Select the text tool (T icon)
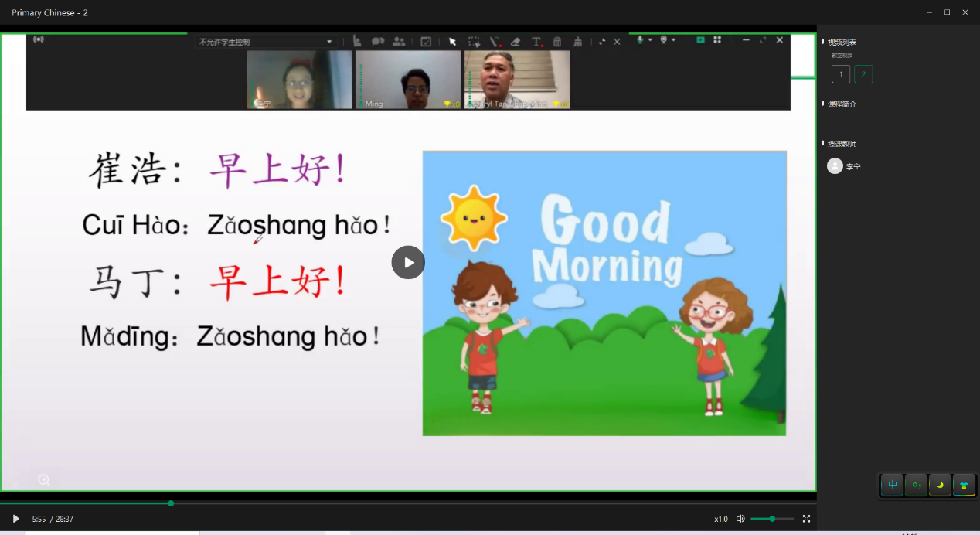 [536, 42]
